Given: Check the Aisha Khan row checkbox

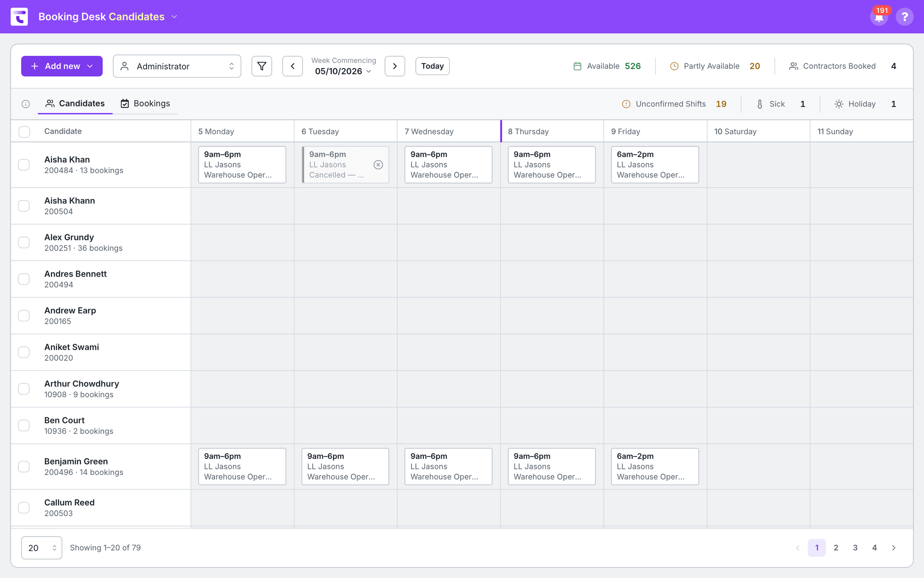Looking at the screenshot, I should click(x=24, y=165).
